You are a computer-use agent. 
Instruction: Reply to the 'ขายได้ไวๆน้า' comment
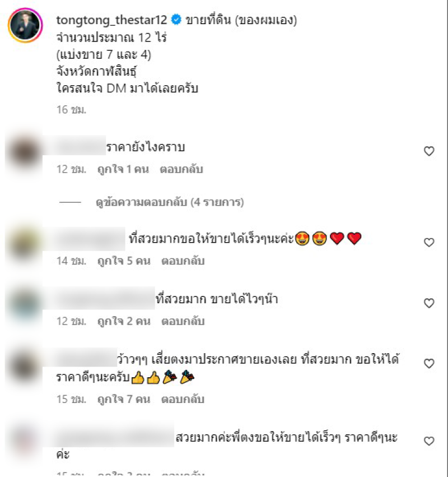point(183,321)
